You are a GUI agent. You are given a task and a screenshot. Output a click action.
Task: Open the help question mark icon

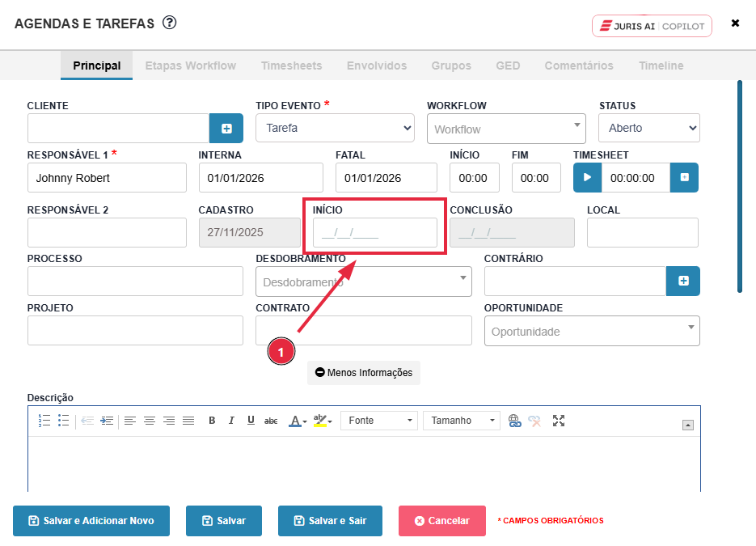tap(169, 23)
